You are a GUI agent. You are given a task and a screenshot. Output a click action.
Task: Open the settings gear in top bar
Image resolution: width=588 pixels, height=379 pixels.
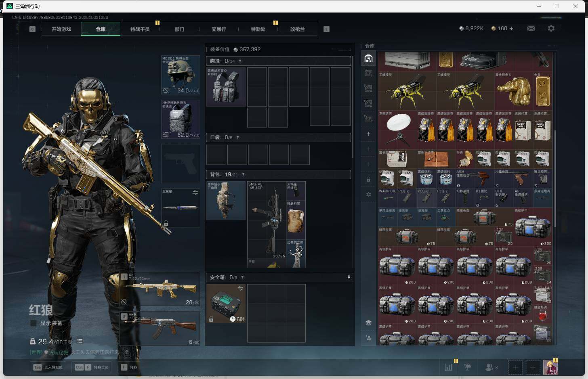tap(551, 28)
